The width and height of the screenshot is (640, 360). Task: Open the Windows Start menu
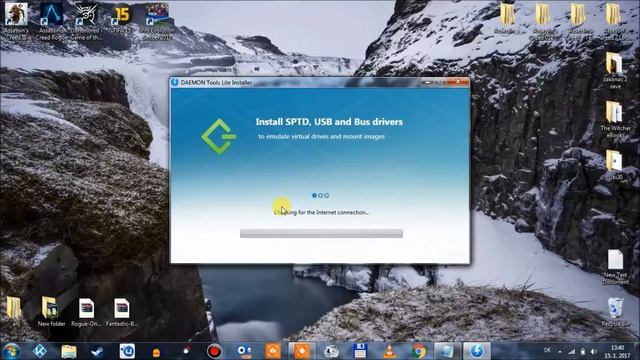11,351
